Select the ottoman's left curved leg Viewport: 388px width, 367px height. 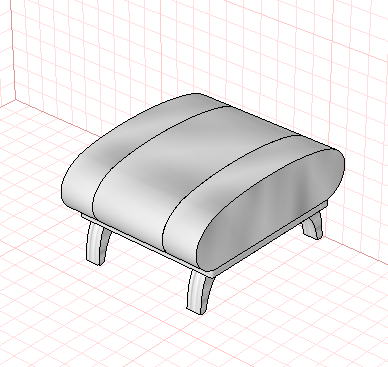point(98,243)
